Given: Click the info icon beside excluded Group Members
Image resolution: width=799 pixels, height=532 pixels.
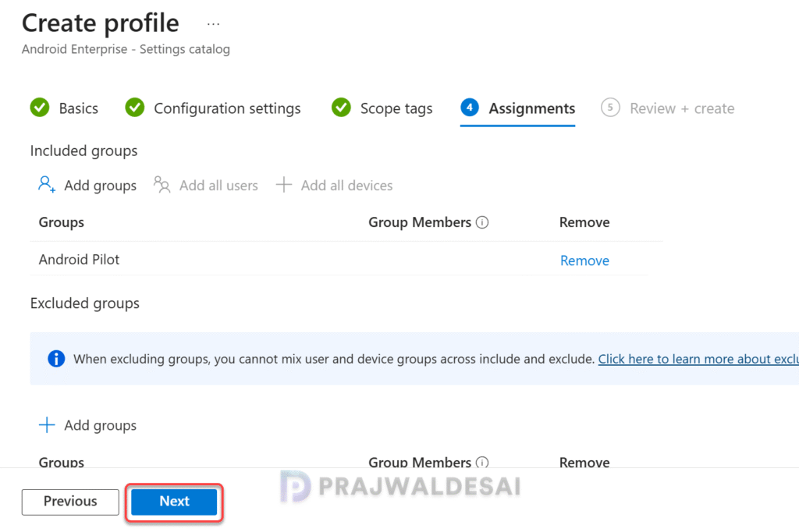Looking at the screenshot, I should [482, 463].
